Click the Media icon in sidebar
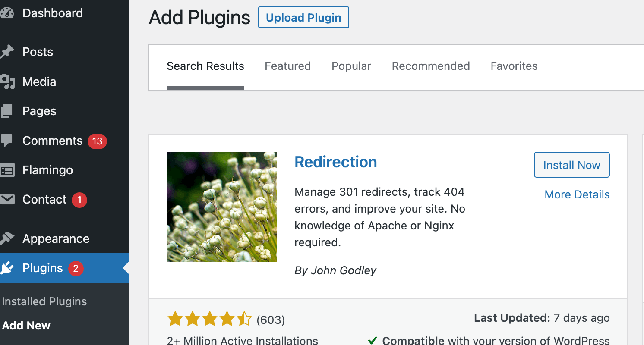 tap(7, 82)
